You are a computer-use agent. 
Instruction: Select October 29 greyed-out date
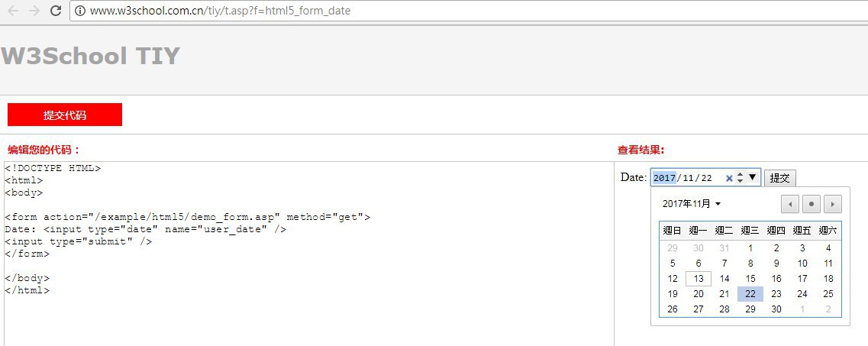(673, 248)
